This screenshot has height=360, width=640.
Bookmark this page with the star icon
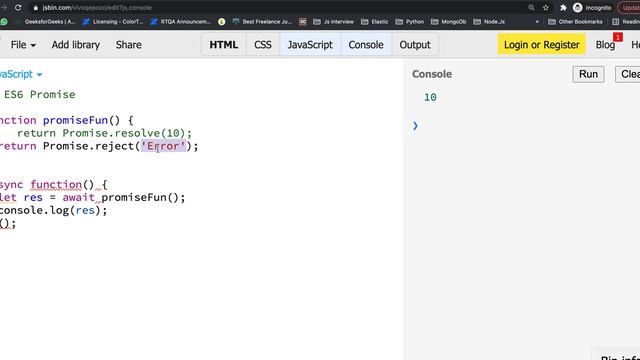pyautogui.click(x=546, y=8)
